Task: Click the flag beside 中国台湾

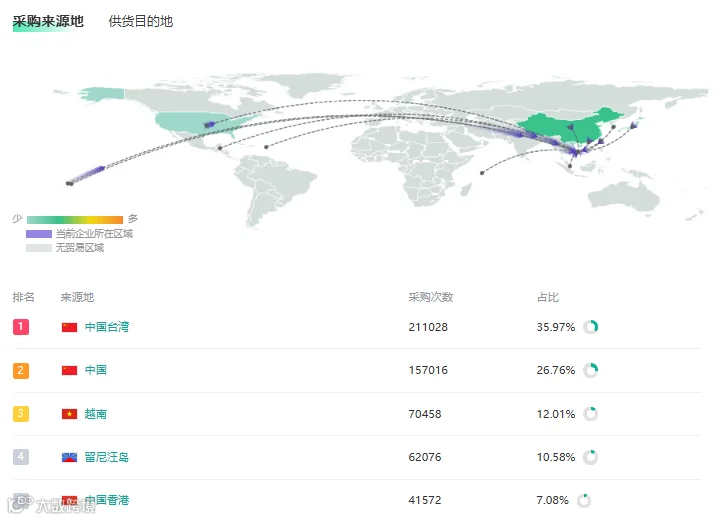Action: (70, 327)
